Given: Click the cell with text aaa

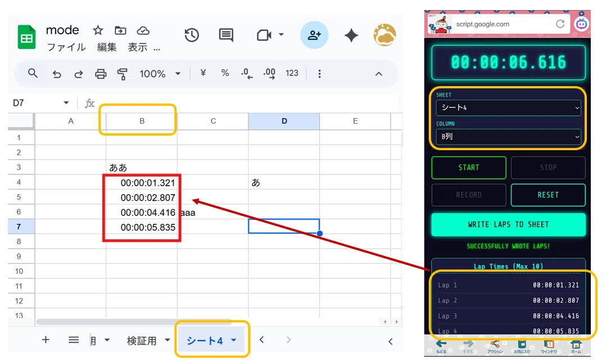Looking at the screenshot, I should [x=213, y=212].
